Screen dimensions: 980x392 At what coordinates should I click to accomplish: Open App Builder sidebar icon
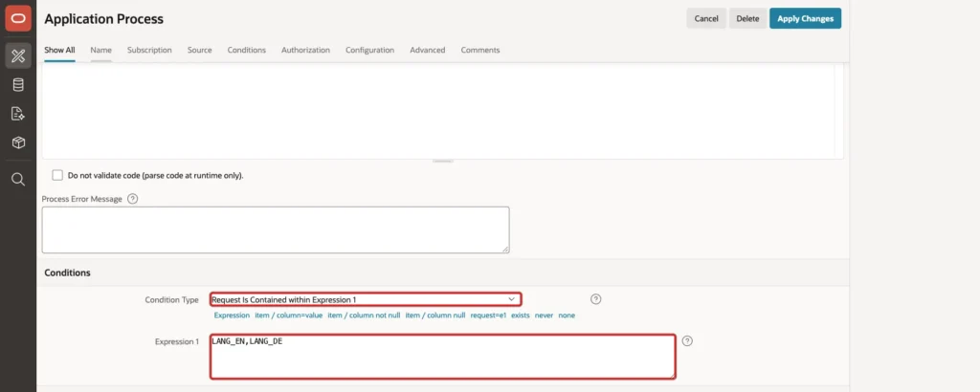tap(18, 56)
